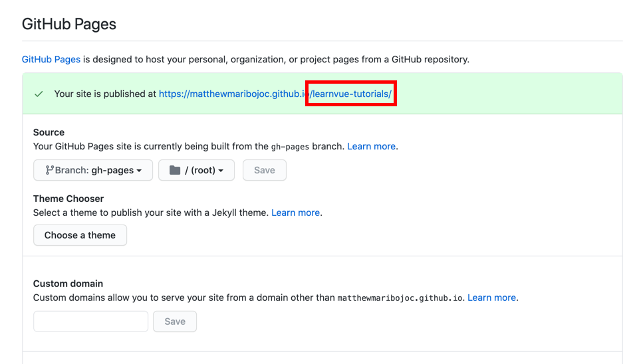This screenshot has width=635, height=364.
Task: Open Learn more link about custom domains
Action: pyautogui.click(x=491, y=298)
